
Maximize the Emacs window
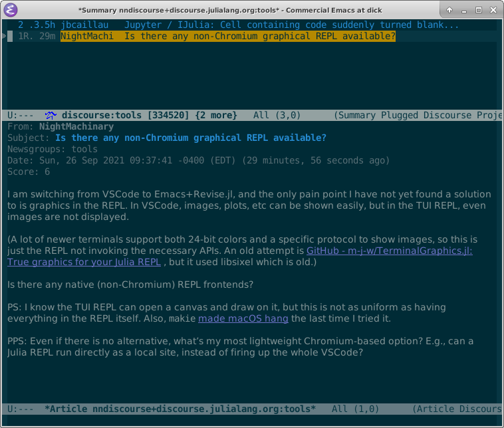point(479,10)
